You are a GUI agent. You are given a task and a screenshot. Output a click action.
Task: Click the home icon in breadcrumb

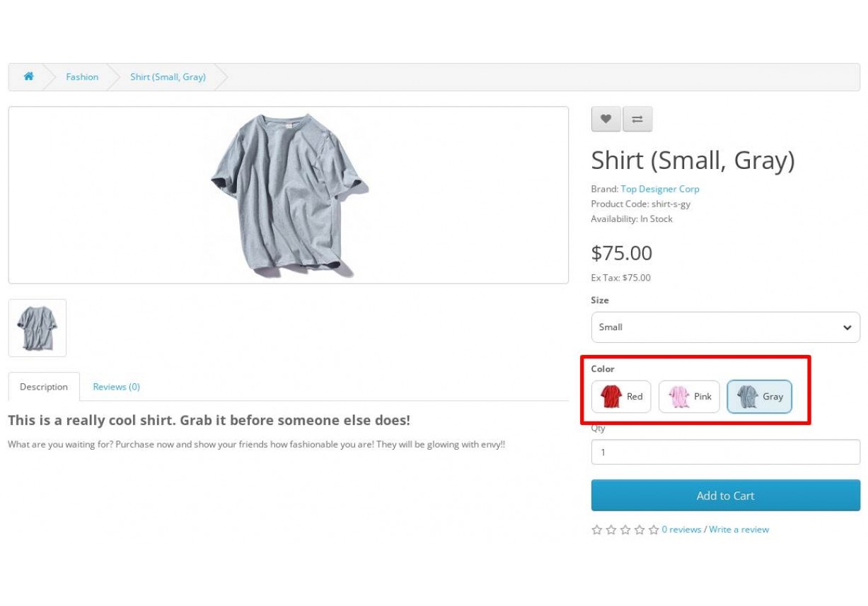pos(28,76)
